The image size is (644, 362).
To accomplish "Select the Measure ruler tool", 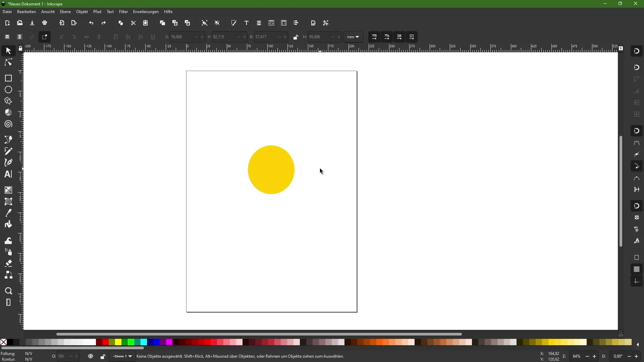I will tap(8, 303).
